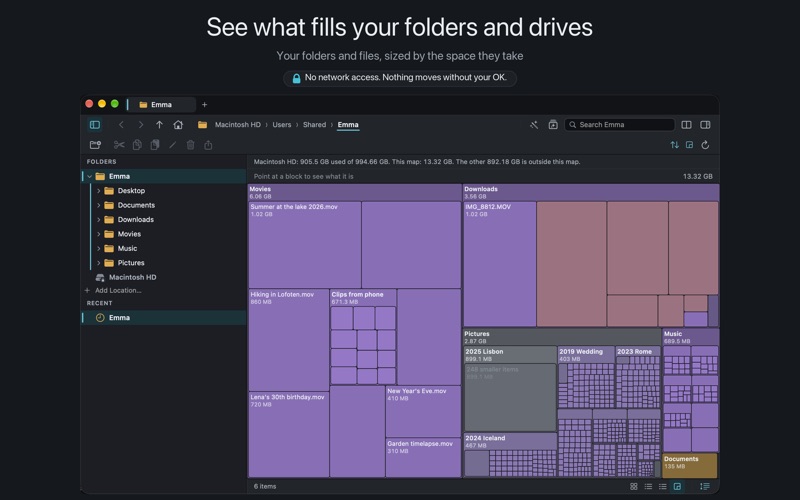Screen dimensions: 800x500
Task: Click the Downloads treemap header
Action: coord(591,192)
